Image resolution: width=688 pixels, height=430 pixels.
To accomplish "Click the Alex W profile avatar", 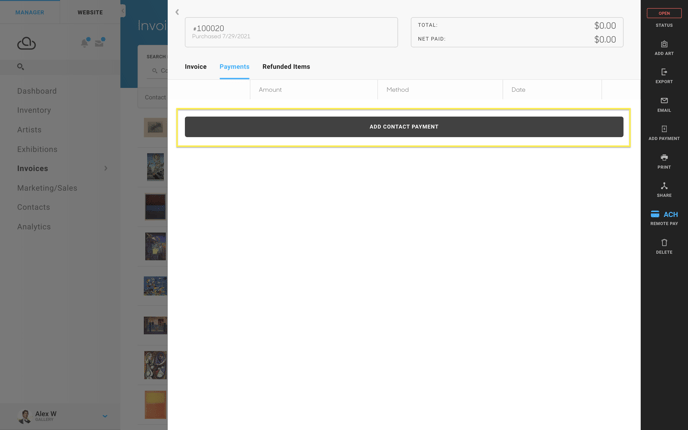I will (25, 416).
